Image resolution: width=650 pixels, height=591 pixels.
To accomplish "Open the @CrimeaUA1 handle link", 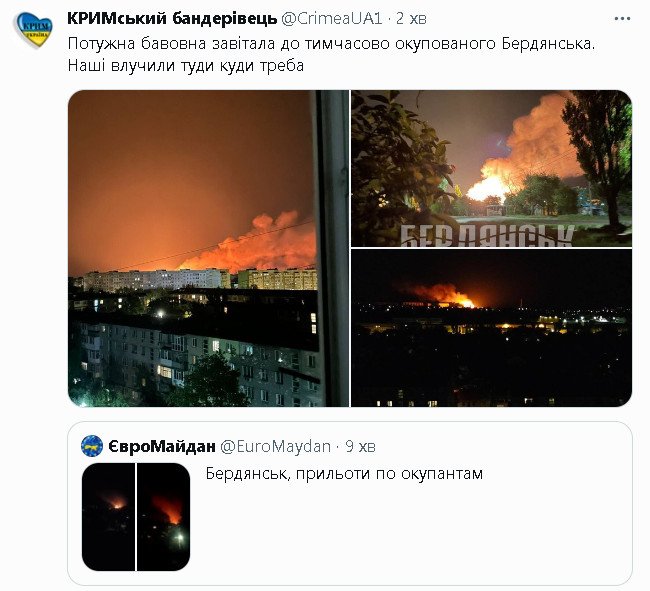I will click(331, 19).
